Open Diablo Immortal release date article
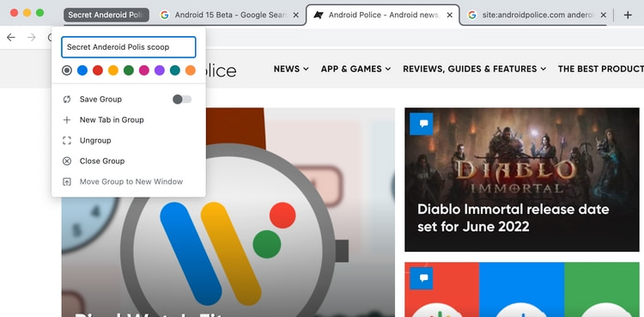Viewport: 644px width, 317px height. pos(513,218)
